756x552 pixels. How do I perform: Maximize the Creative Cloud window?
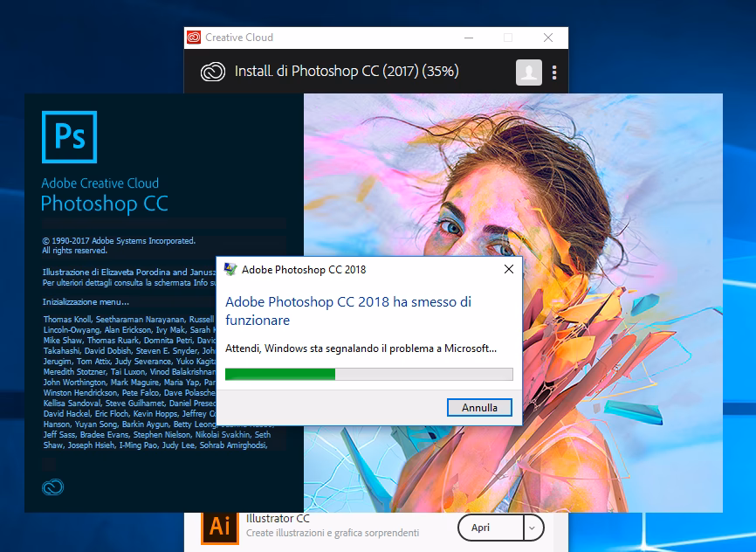pyautogui.click(x=508, y=38)
